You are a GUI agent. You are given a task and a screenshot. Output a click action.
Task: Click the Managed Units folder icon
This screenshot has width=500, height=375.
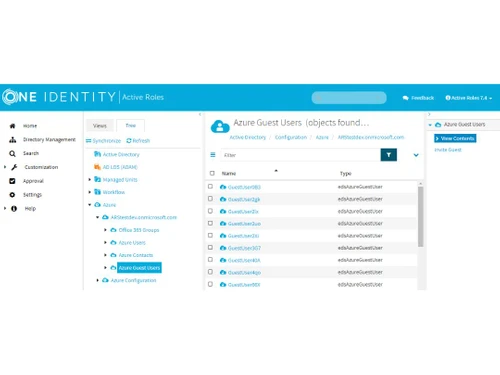click(97, 179)
